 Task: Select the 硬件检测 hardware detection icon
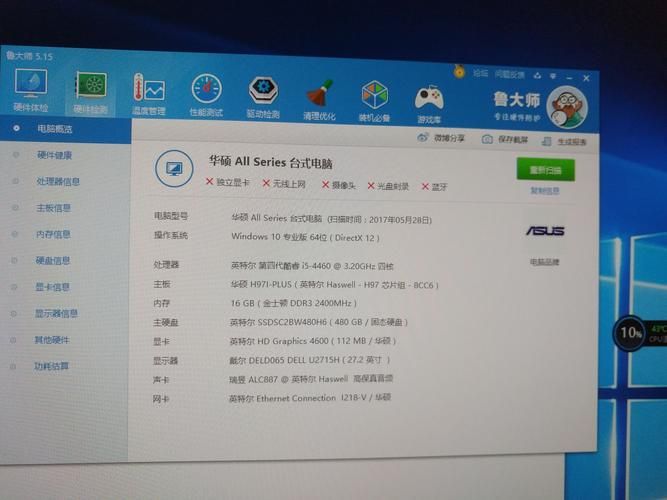pos(90,92)
